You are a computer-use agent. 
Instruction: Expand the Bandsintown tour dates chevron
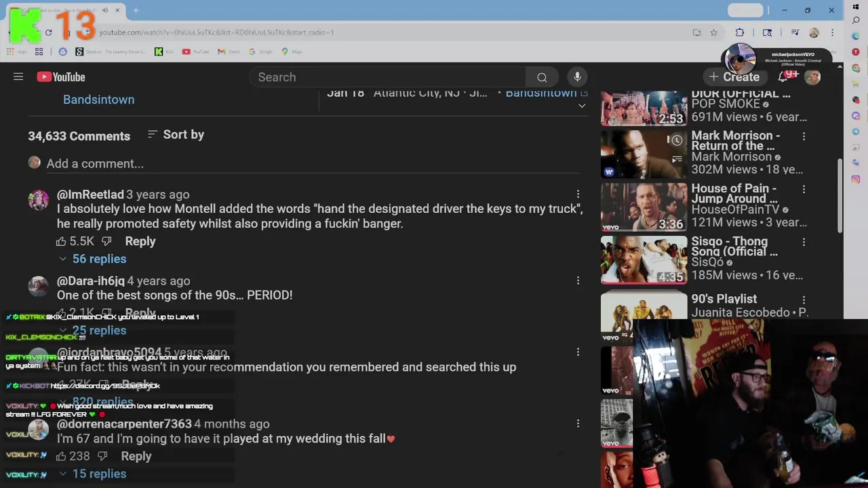click(x=582, y=106)
